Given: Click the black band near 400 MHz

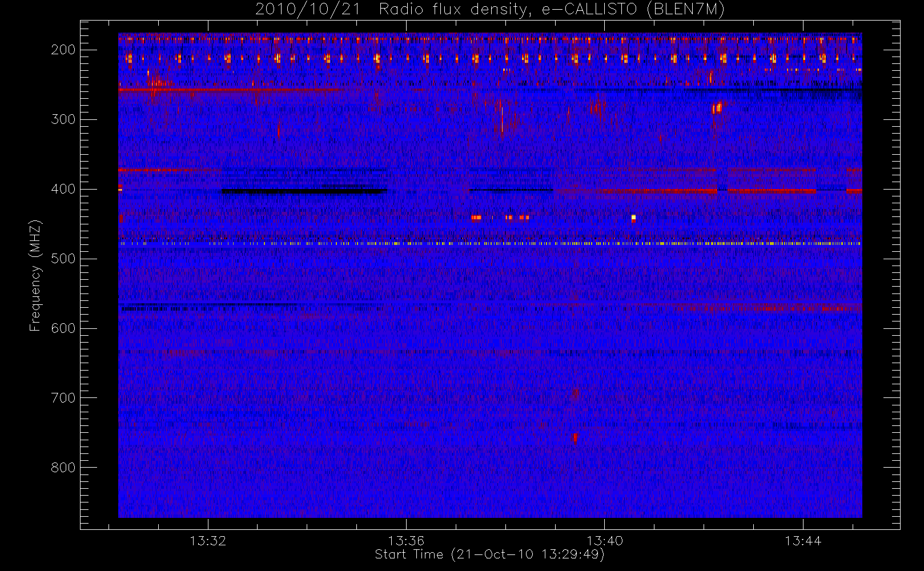Looking at the screenshot, I should coord(304,191).
